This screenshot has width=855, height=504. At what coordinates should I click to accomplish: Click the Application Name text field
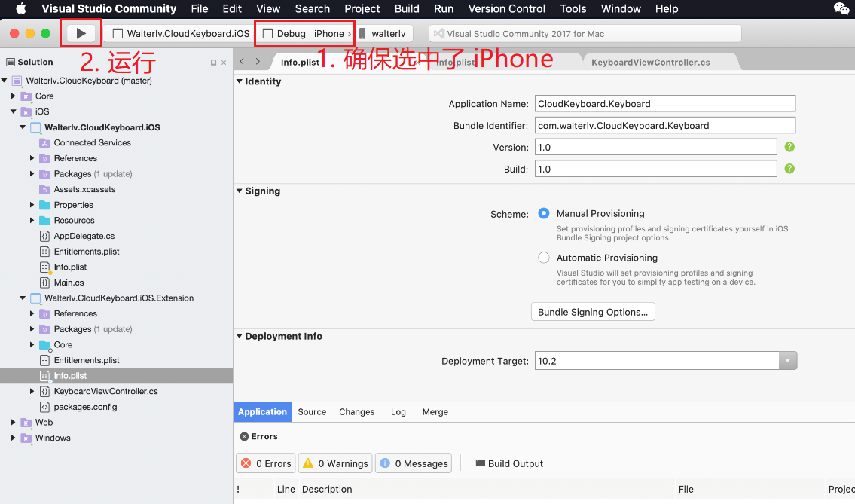664,104
